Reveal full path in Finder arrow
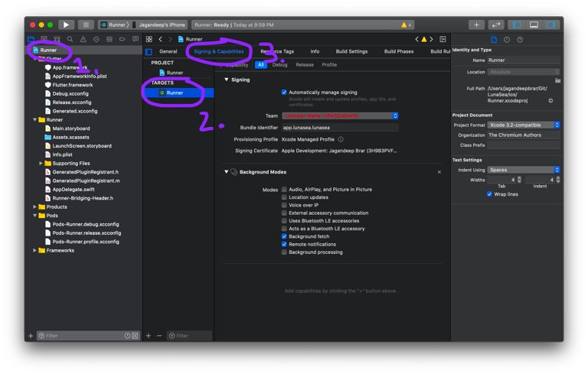 tap(550, 100)
